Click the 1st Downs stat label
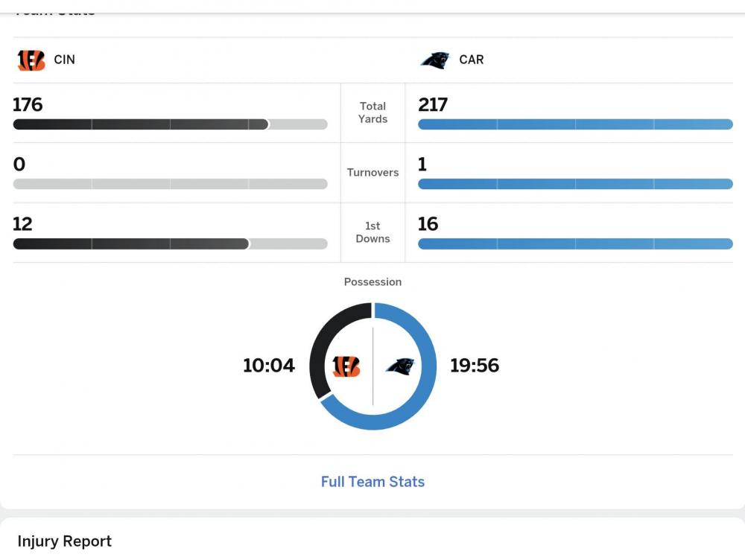 pos(372,232)
